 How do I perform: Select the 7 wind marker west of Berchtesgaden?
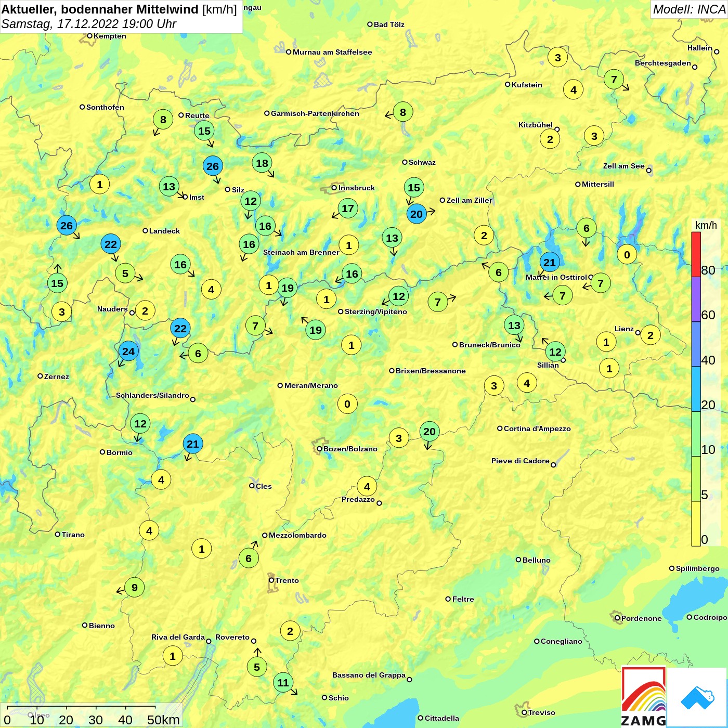coord(614,80)
